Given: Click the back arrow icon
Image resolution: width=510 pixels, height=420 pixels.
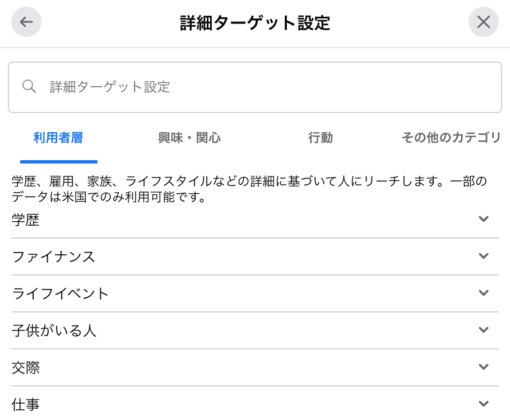Looking at the screenshot, I should pyautogui.click(x=26, y=22).
